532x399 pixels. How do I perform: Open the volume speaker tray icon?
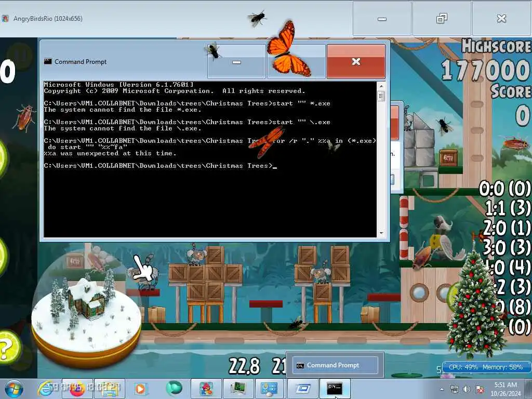point(467,389)
